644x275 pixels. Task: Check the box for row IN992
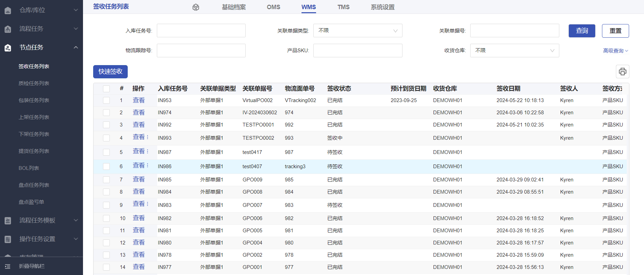click(x=106, y=125)
